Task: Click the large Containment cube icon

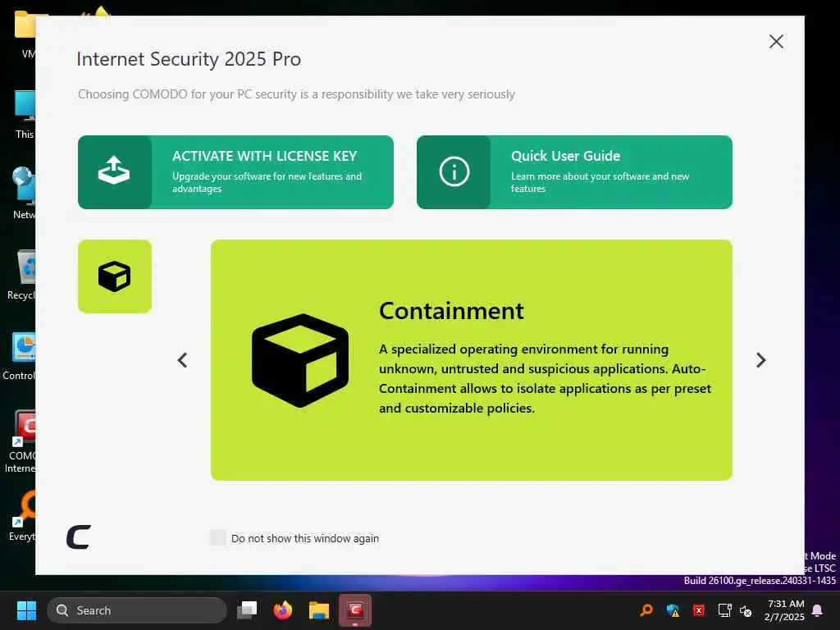Action: (300, 360)
